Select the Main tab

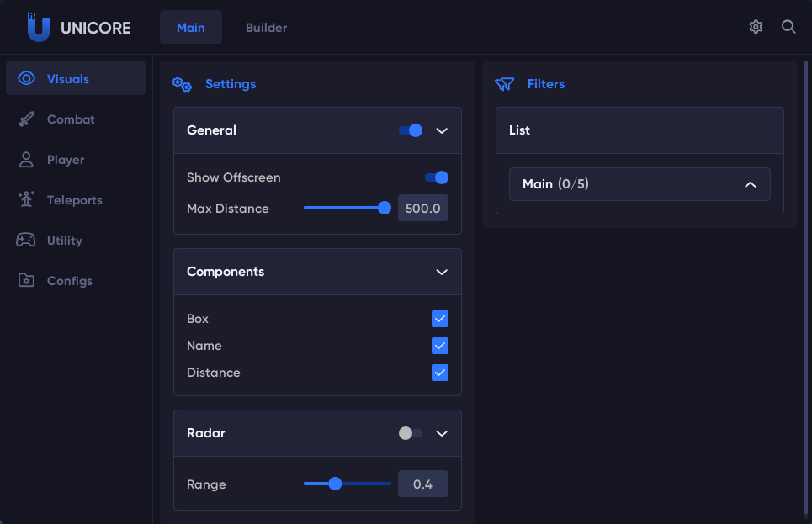click(x=191, y=28)
